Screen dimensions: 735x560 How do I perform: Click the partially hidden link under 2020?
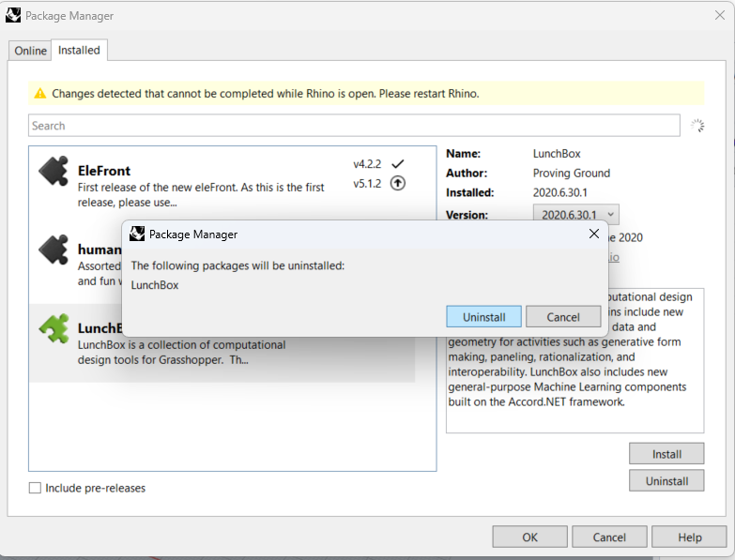pyautogui.click(x=614, y=257)
